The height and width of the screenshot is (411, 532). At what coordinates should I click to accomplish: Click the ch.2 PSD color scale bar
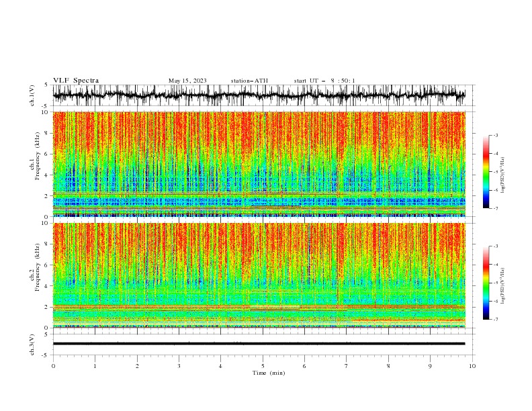pyautogui.click(x=486, y=283)
